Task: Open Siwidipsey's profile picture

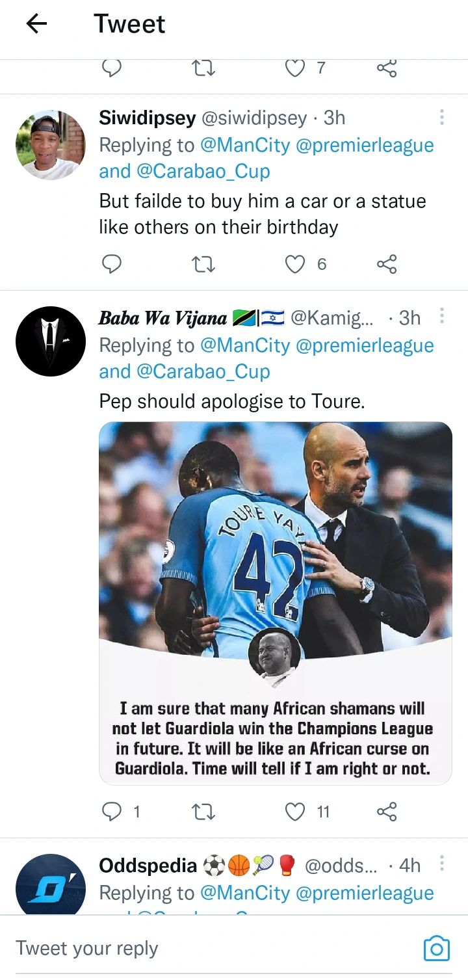Action: point(50,144)
